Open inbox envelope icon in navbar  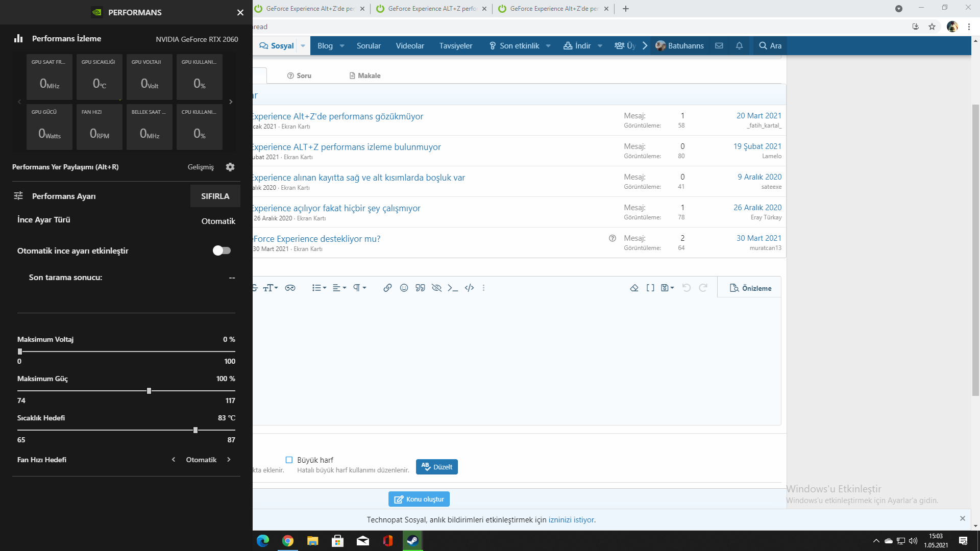pos(719,45)
